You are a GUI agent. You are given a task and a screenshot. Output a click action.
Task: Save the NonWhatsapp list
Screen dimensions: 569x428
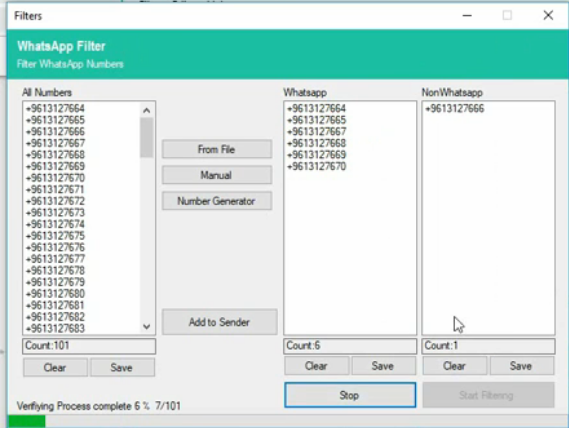click(521, 366)
